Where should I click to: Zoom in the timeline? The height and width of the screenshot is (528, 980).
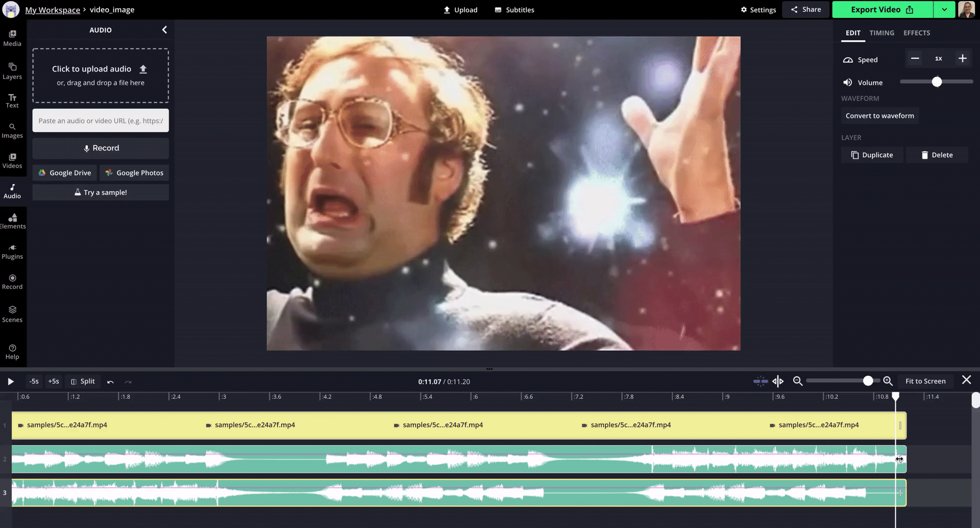(888, 381)
